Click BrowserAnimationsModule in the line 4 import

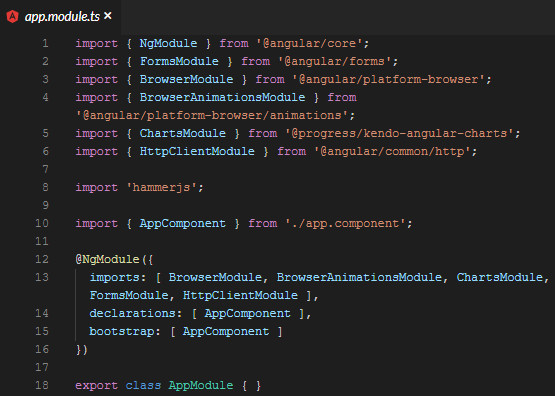[x=222, y=98]
